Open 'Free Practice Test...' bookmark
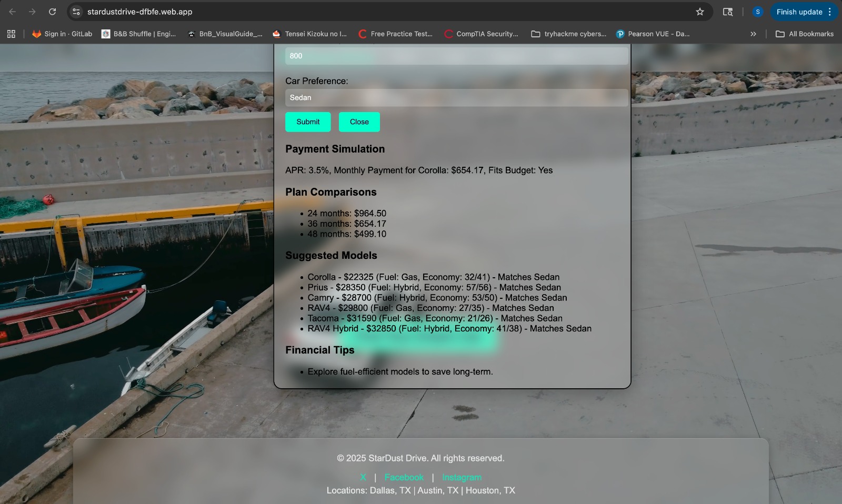842x504 pixels. coord(395,34)
